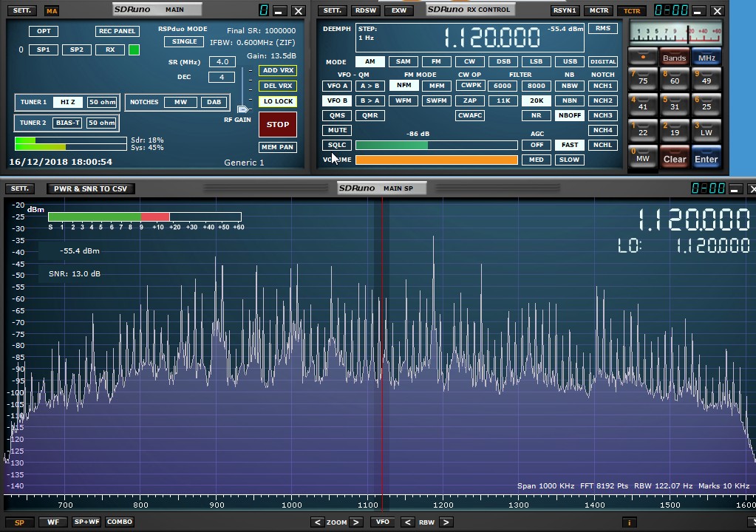The width and height of the screenshot is (756, 532).
Task: Click the Enter keypad key
Action: tap(706, 158)
